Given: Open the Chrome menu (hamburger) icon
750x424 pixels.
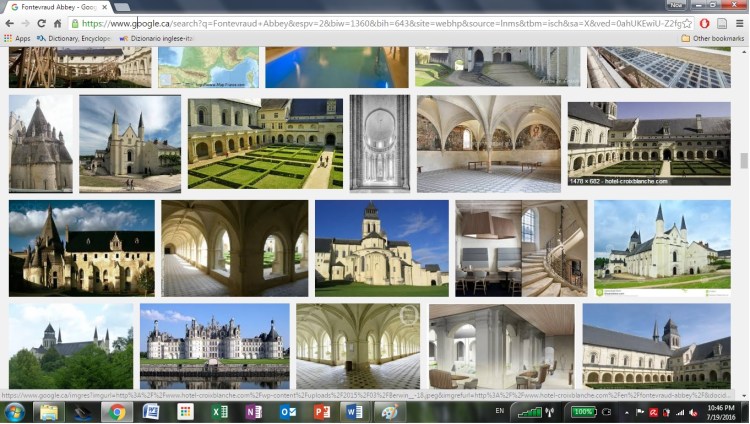Looking at the screenshot, I should click(739, 23).
